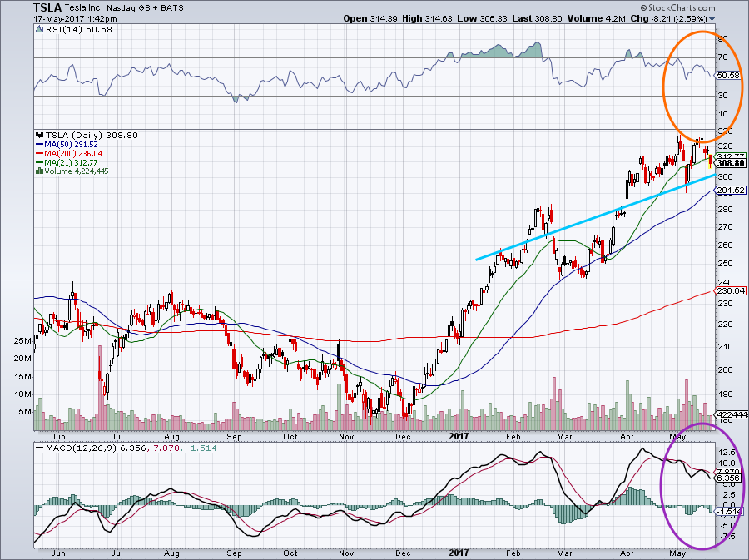The image size is (749, 560).
Task: Click the Volume 4,224,445 legend entry
Action: point(77,171)
